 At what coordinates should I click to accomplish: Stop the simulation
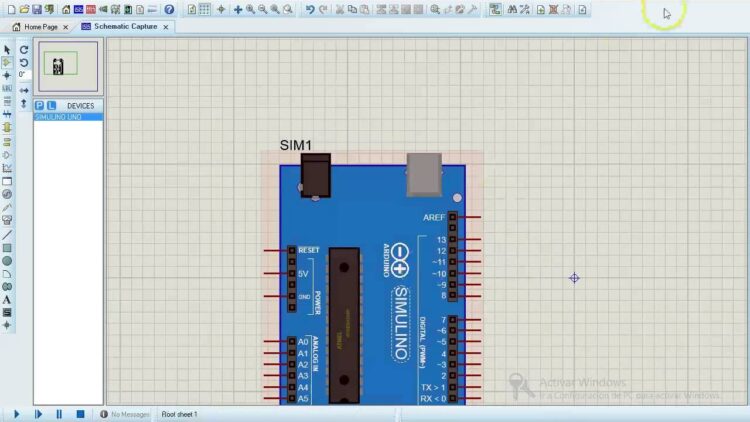[x=80, y=414]
